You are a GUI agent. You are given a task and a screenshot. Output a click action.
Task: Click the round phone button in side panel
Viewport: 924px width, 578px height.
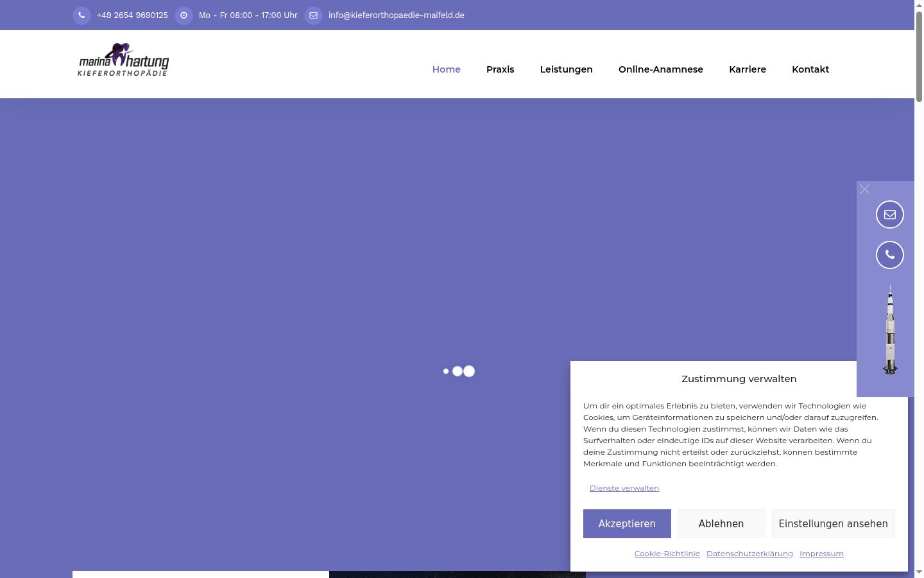pos(890,255)
